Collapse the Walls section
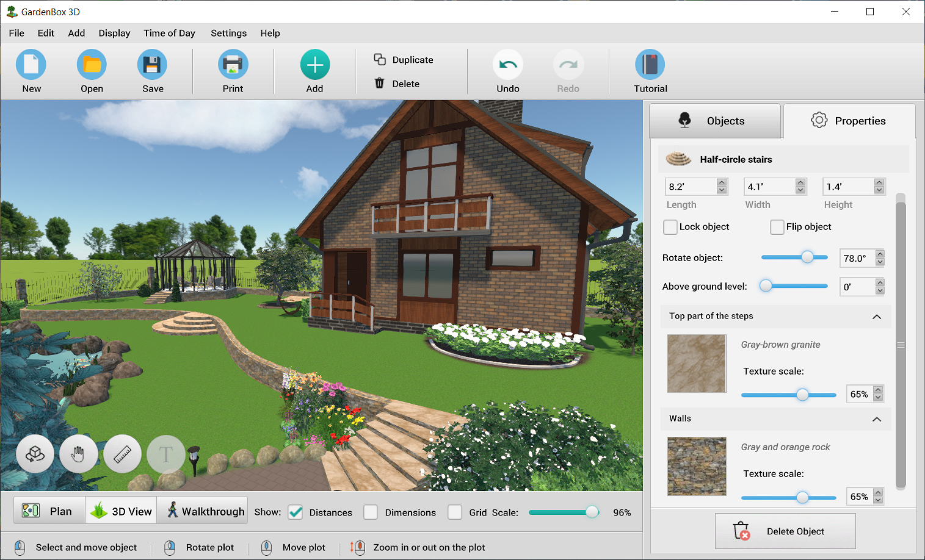This screenshot has height=560, width=925. (877, 419)
